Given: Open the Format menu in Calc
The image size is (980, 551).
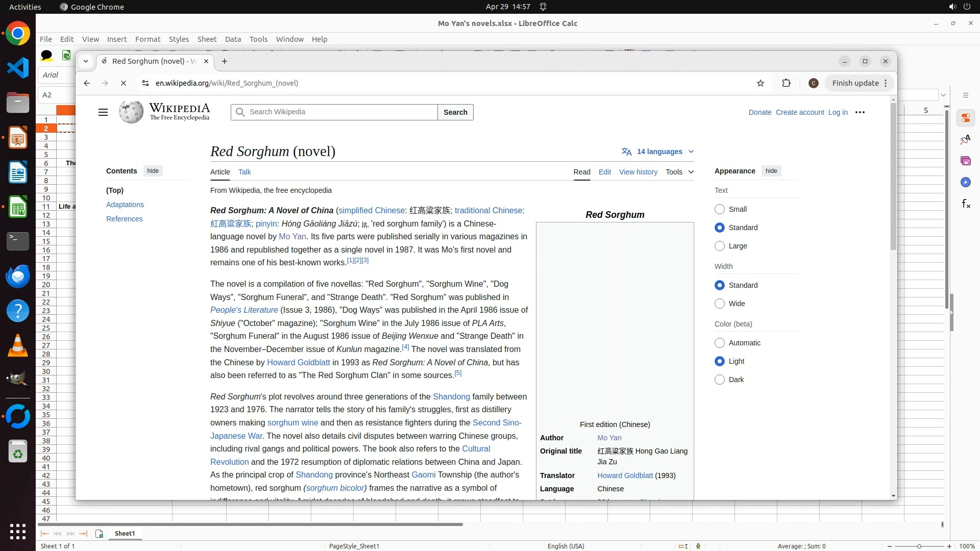Looking at the screenshot, I should [148, 39].
